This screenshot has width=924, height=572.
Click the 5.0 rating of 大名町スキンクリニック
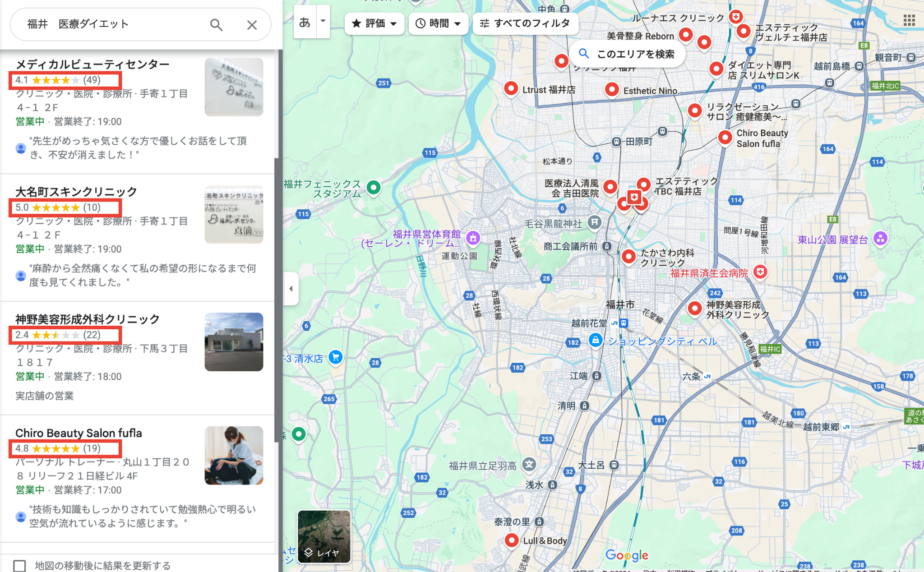(22, 208)
